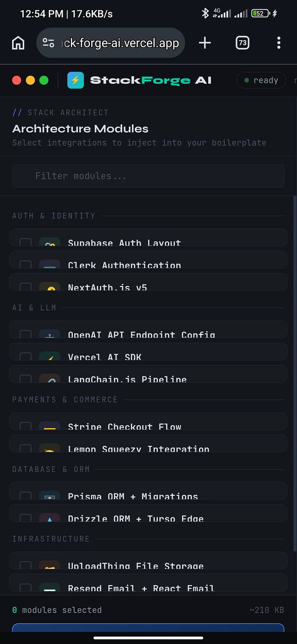Open a new browser tab with plus icon
Viewport: 297px width, 644px height.
[x=205, y=43]
